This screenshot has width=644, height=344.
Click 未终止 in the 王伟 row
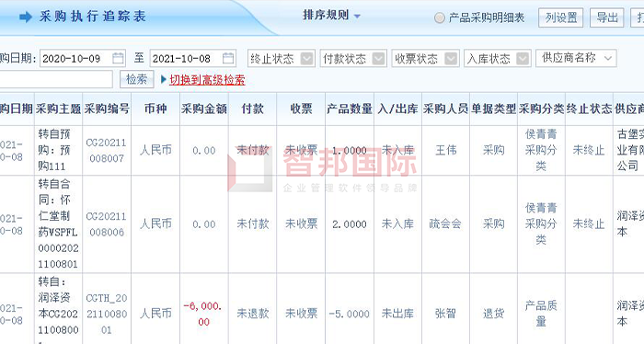589,150
